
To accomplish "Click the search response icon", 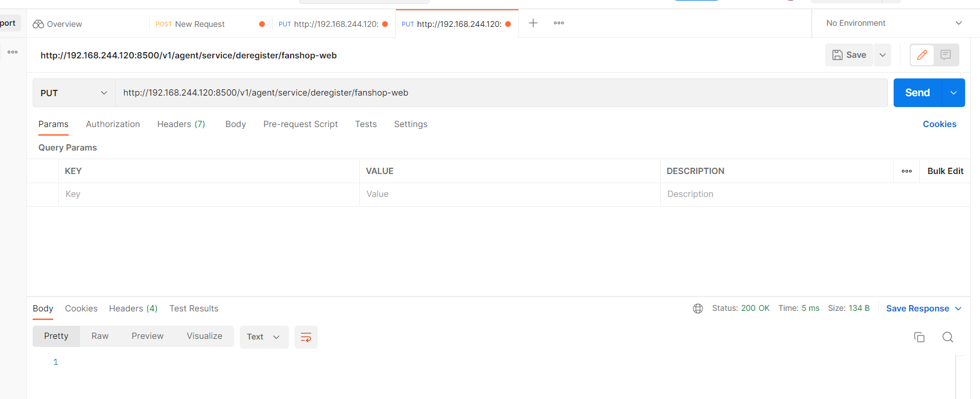I will 948,337.
